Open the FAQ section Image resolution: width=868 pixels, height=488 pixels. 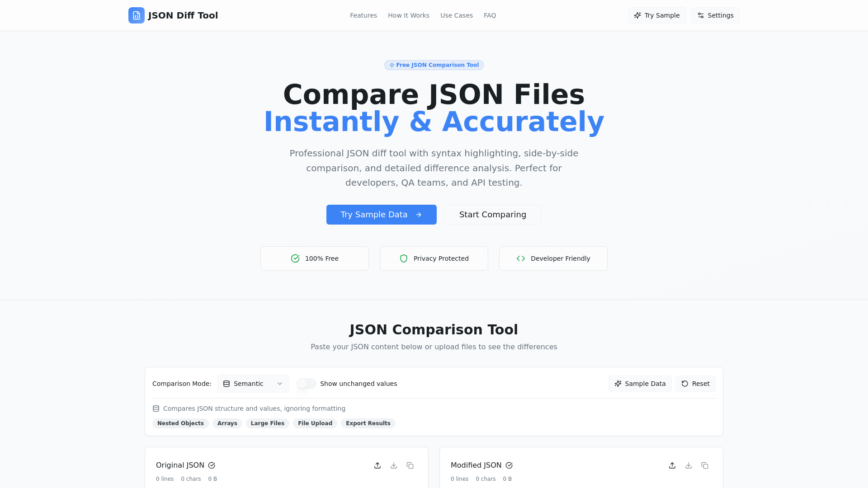pyautogui.click(x=490, y=15)
